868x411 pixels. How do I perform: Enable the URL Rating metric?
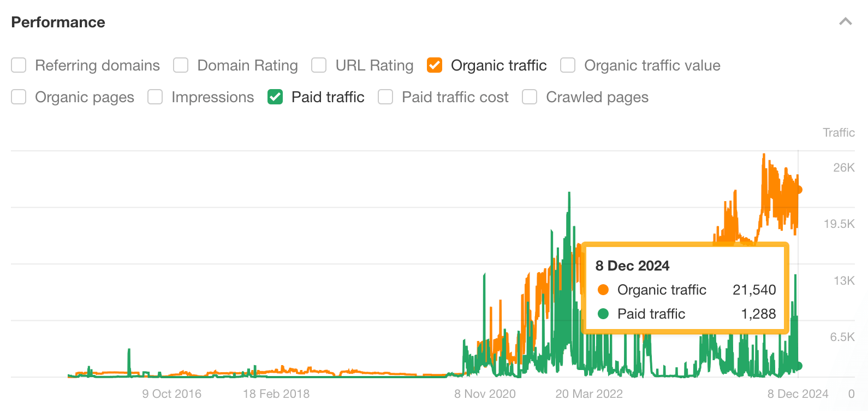tap(319, 65)
